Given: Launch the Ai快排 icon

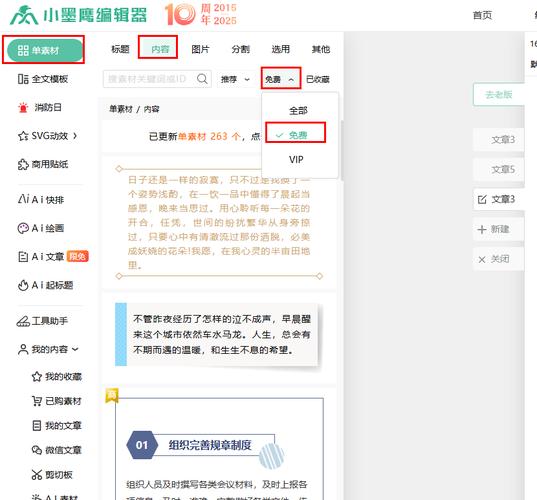Looking at the screenshot, I should click(23, 199).
